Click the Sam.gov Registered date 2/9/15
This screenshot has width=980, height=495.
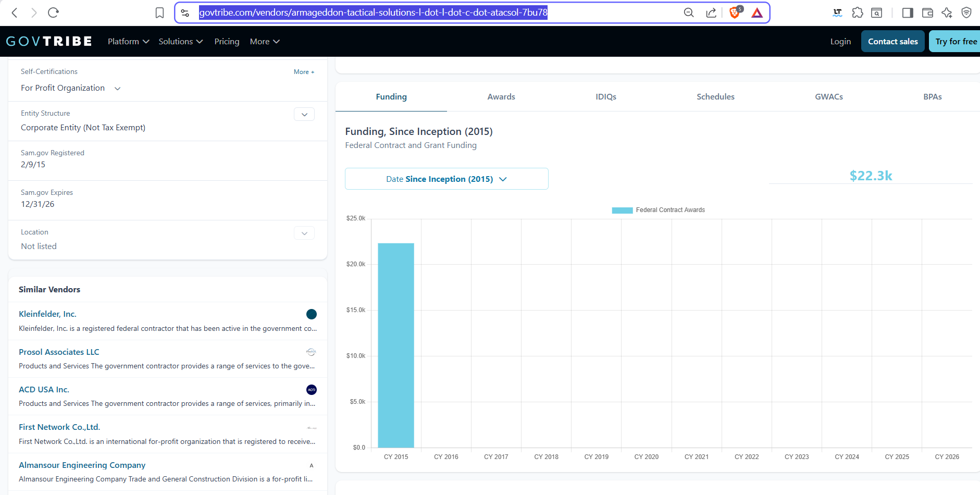coord(33,164)
